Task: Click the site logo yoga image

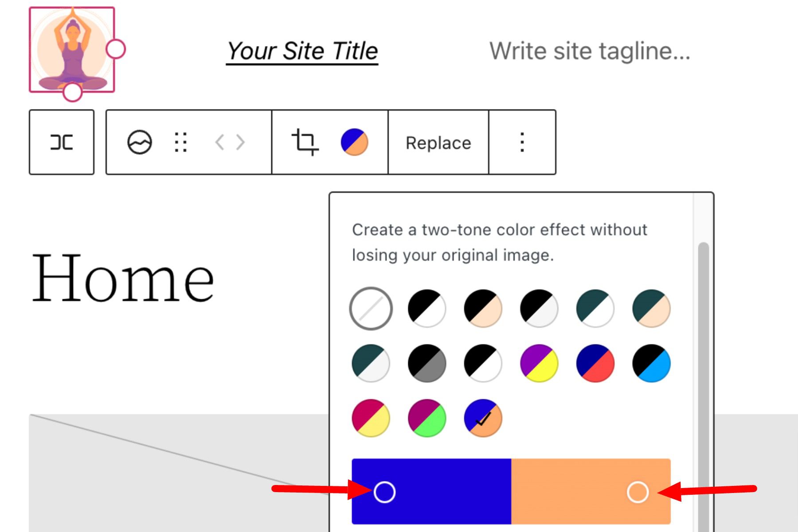Action: pyautogui.click(x=72, y=51)
